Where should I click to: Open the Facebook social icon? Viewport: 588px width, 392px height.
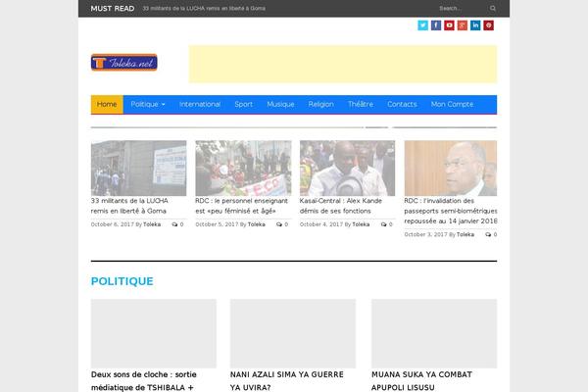(436, 25)
